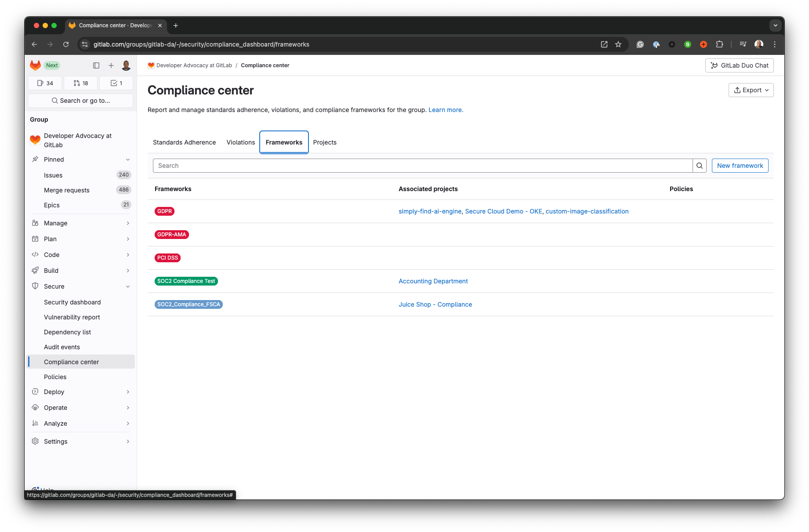Open the Export dropdown
Screen dimensions: 809x532
click(751, 90)
